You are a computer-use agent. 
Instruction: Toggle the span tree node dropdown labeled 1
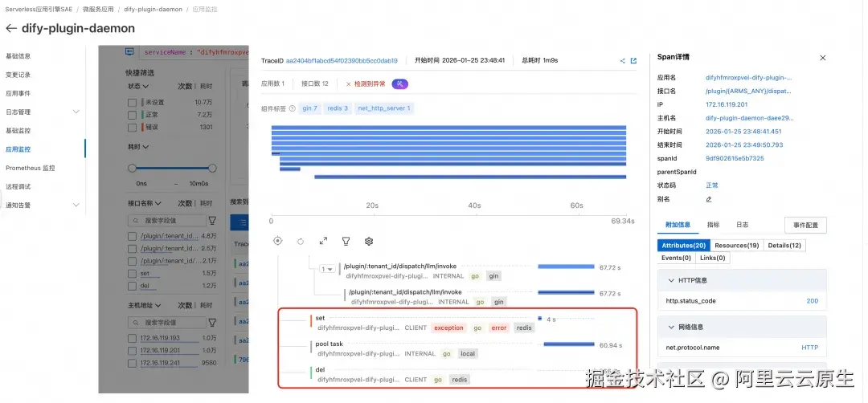(328, 269)
